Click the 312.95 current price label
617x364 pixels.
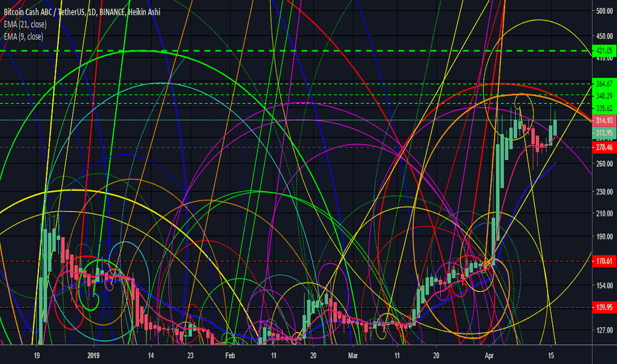pyautogui.click(x=604, y=133)
